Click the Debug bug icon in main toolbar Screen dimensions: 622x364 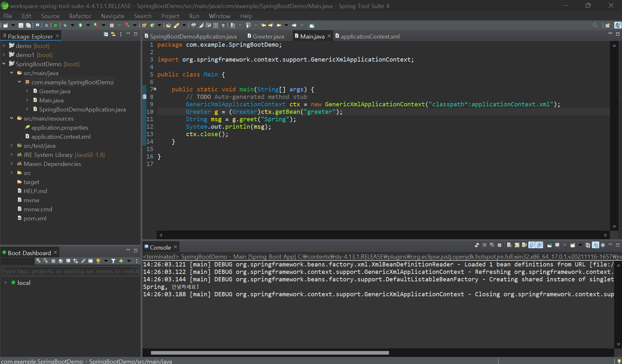65,25
